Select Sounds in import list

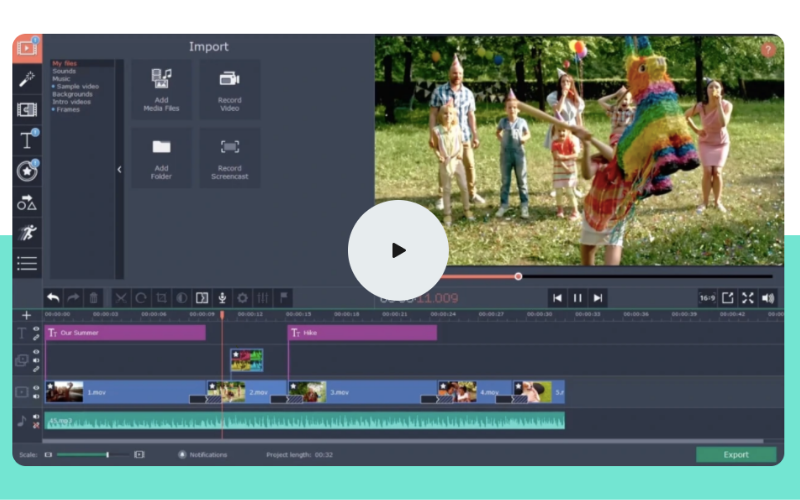point(64,71)
